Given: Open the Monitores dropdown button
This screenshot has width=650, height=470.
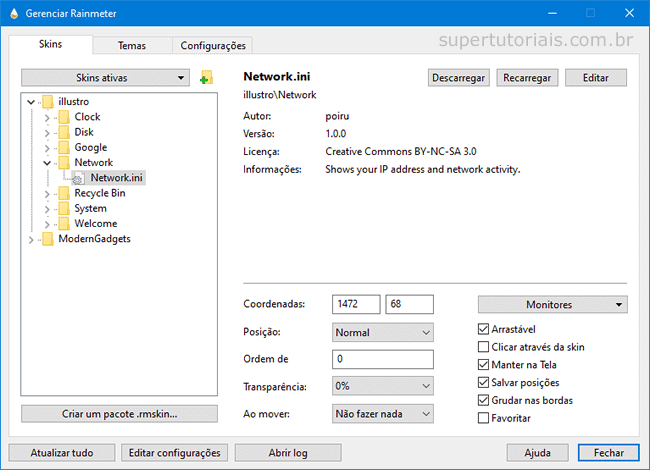Looking at the screenshot, I should 552,304.
